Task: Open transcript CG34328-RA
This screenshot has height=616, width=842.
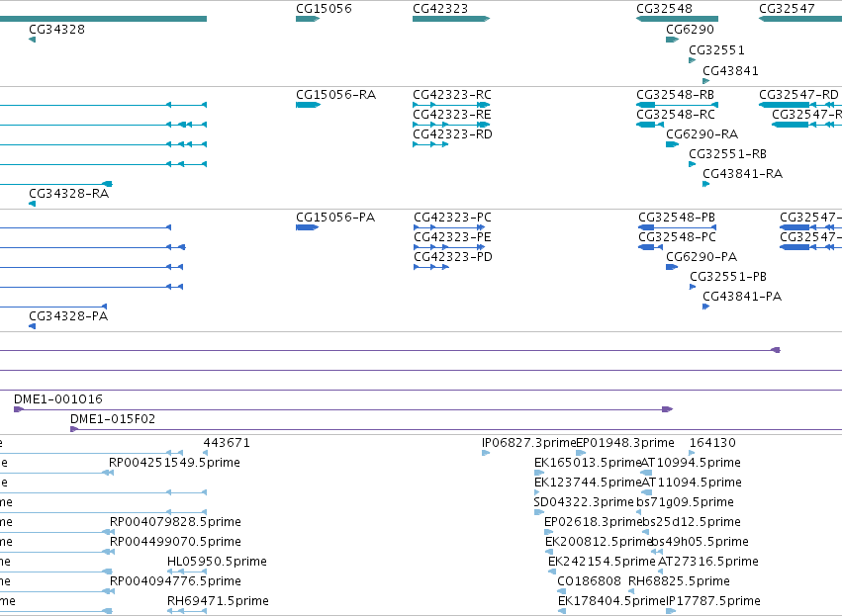Action: pyautogui.click(x=69, y=194)
